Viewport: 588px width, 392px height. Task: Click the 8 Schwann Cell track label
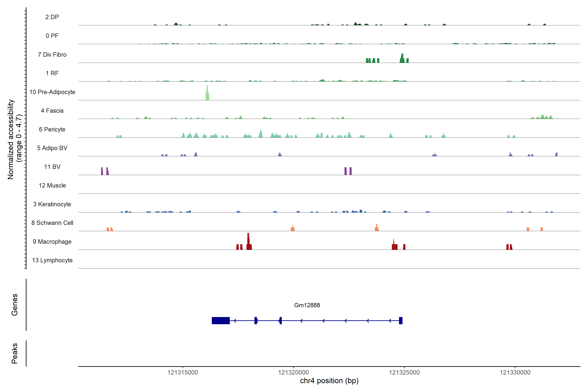click(52, 223)
